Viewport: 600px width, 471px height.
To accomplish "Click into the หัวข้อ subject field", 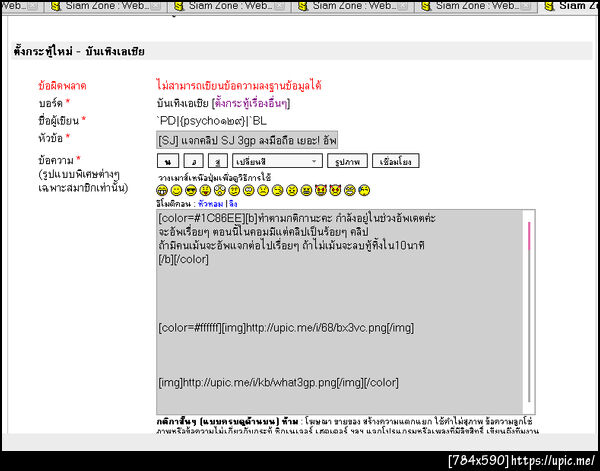I will (x=247, y=140).
